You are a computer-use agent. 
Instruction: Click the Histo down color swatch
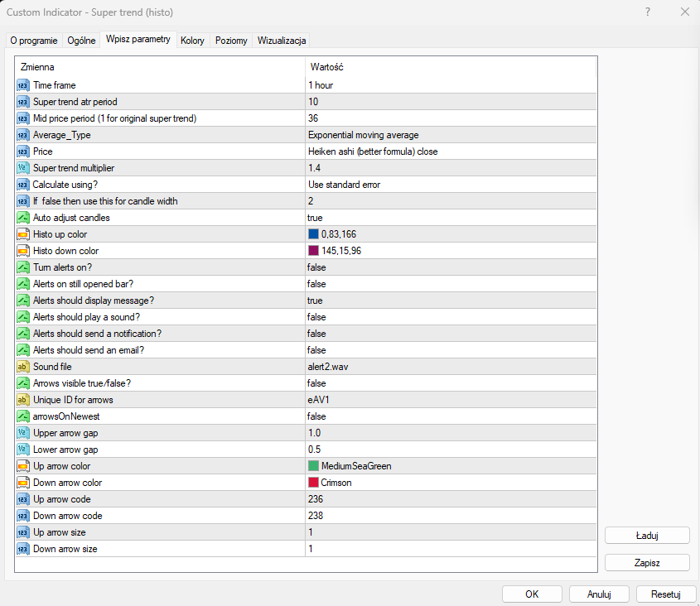313,251
